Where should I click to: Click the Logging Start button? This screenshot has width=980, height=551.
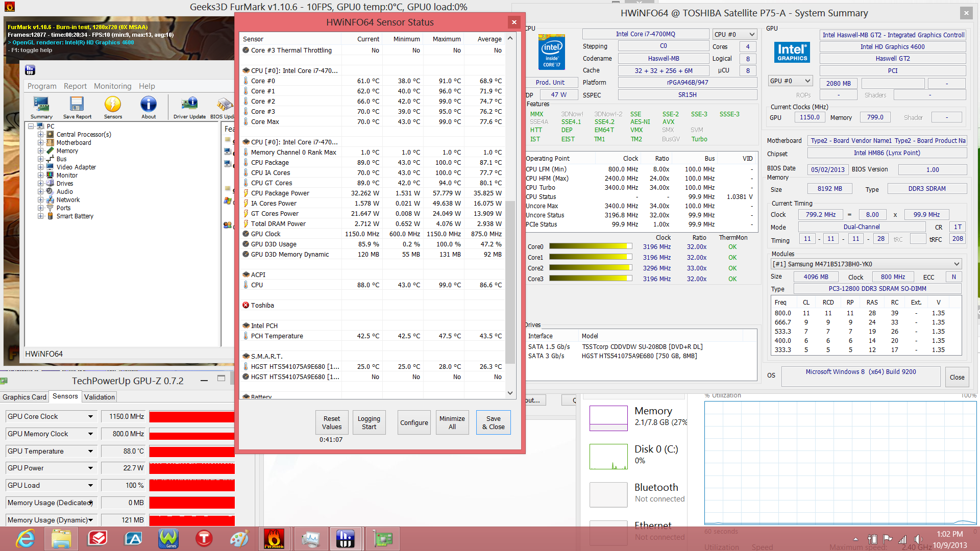click(369, 422)
